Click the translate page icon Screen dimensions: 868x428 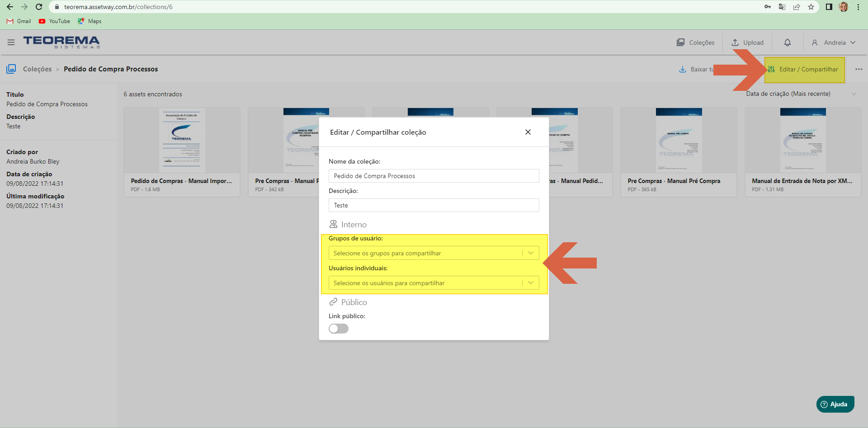[782, 7]
